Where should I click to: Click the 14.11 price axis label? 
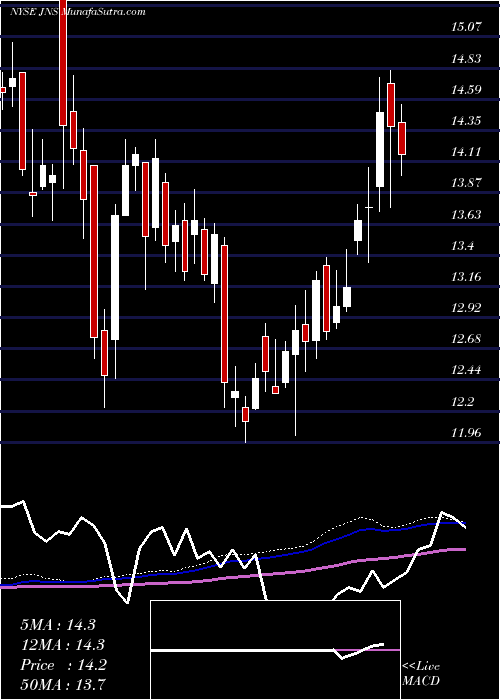[467, 152]
